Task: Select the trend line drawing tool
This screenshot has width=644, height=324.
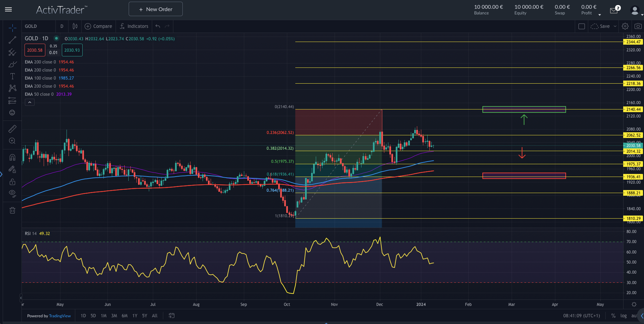Action: (x=12, y=40)
